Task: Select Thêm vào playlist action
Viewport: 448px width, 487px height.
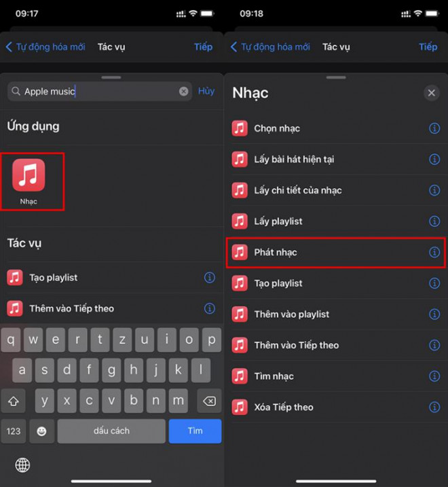Action: click(292, 314)
